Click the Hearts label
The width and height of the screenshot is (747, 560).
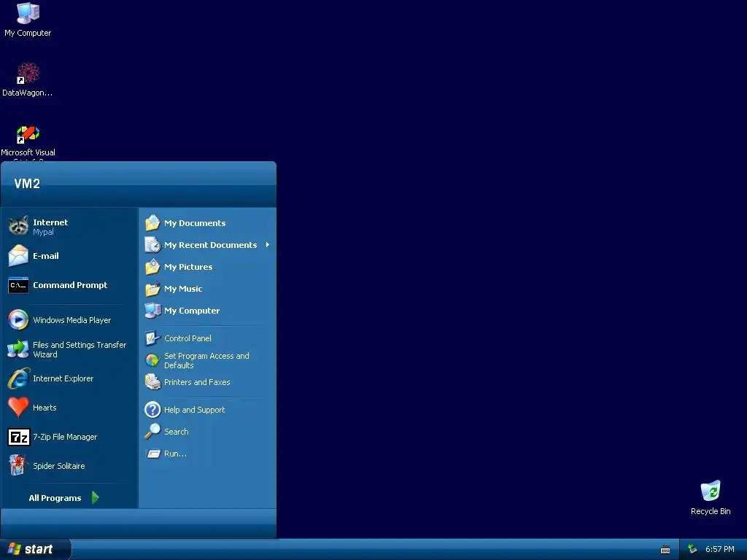coord(44,408)
